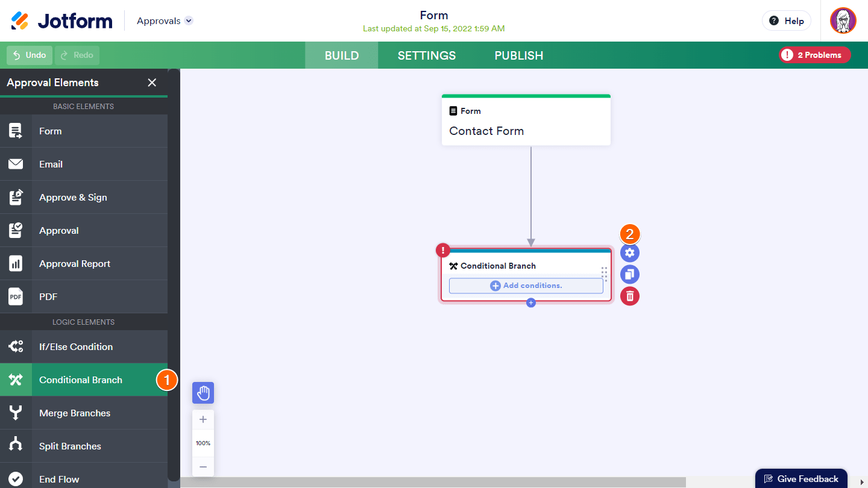The height and width of the screenshot is (488, 868).
Task: Zoom in on the canvas
Action: [x=203, y=420]
